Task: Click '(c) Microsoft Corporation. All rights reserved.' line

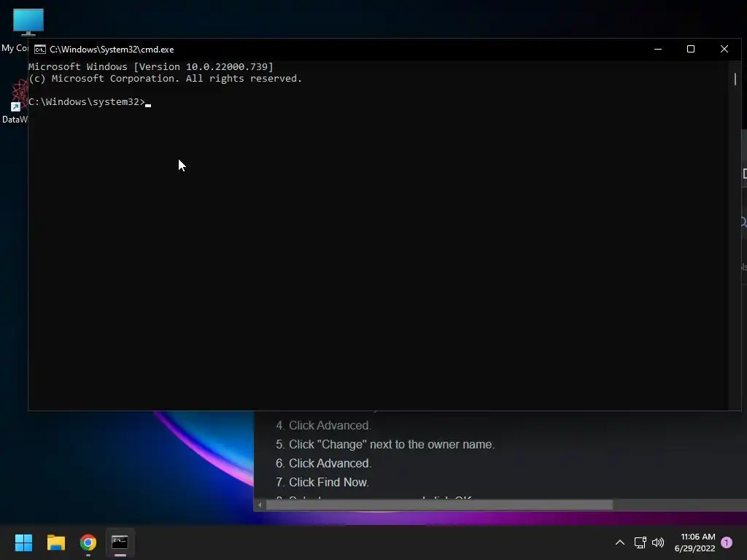Action: [x=166, y=79]
